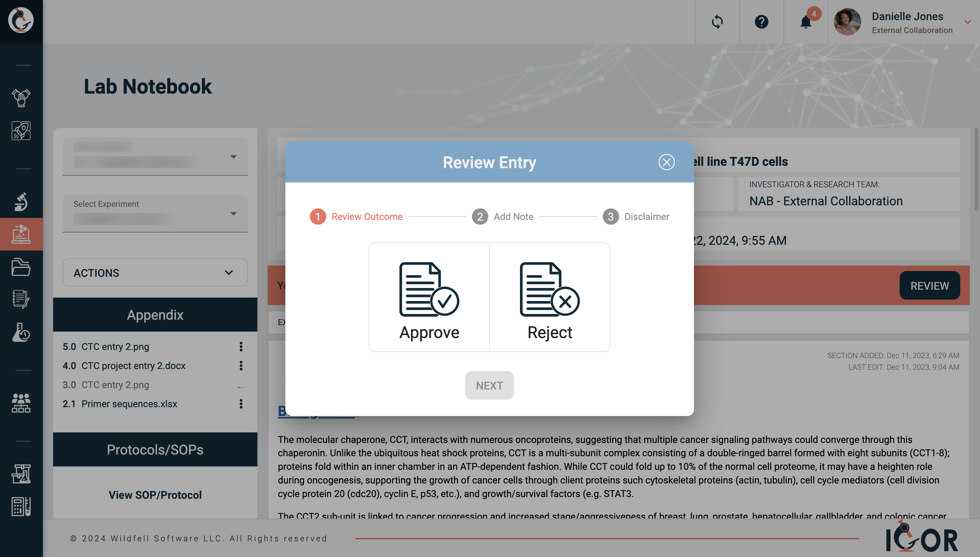Open the menu next to Primer sequences.xlsx
This screenshot has width=980, height=557.
point(241,403)
